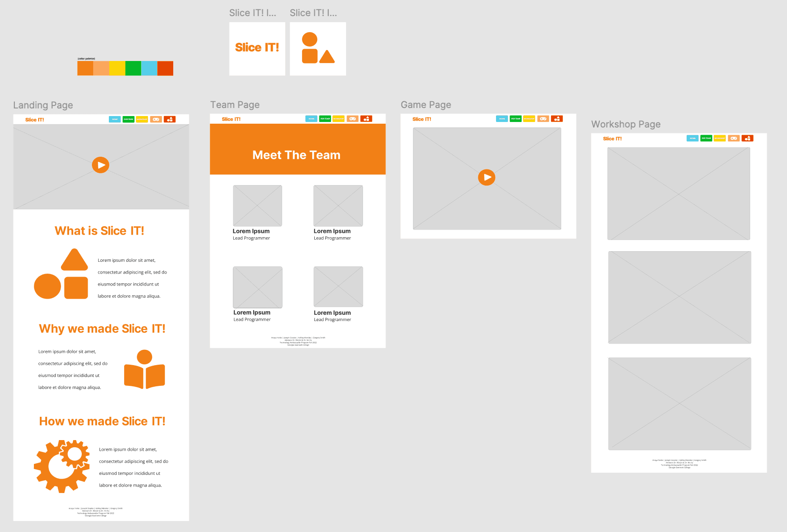
Task: Select the Workshop Page frame label
Action: [626, 124]
